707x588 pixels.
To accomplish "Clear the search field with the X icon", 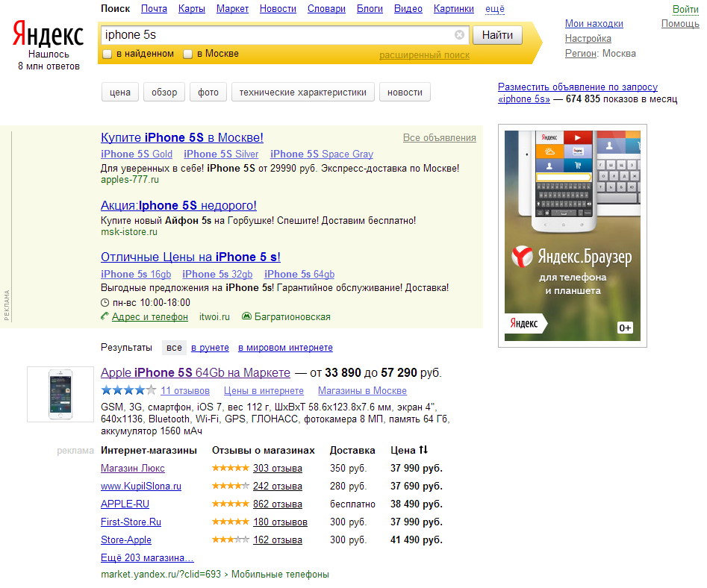I will tap(459, 35).
